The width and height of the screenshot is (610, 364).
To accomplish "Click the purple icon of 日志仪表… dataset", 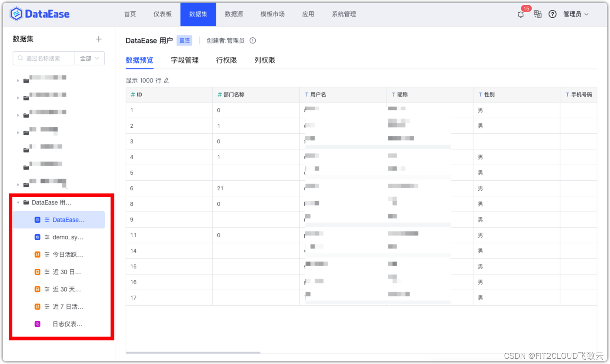I will 37,324.
